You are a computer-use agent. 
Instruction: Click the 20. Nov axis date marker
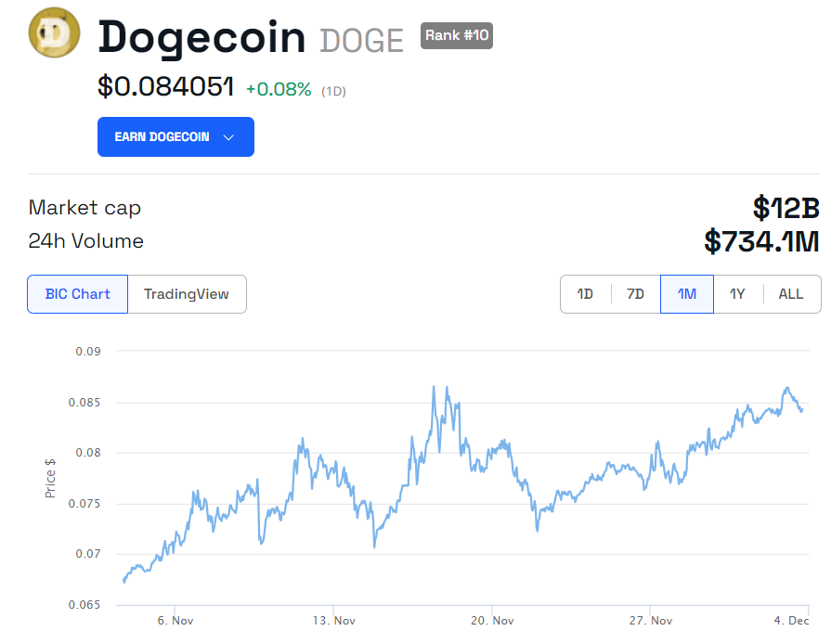coord(492,621)
